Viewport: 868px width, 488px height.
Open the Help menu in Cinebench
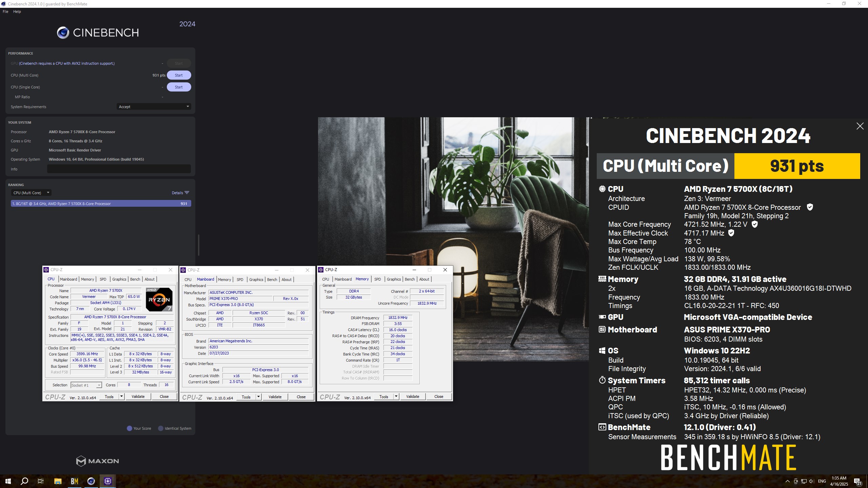tap(17, 12)
